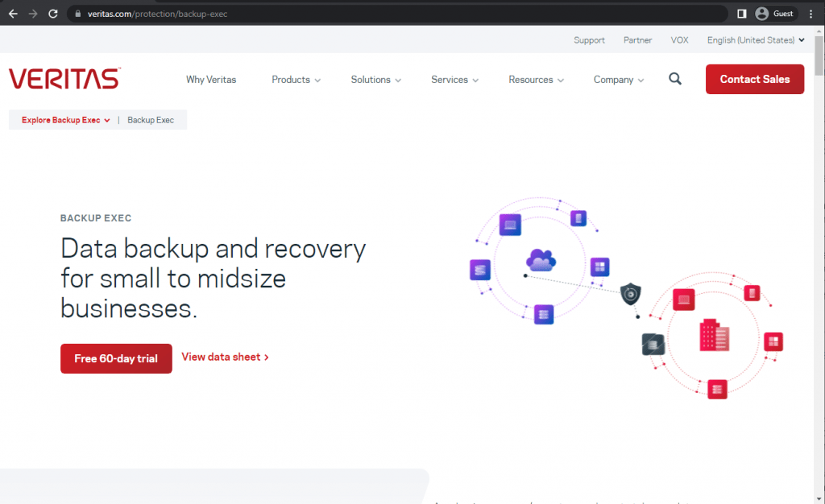Click the browser back arrow
Screen dimensions: 825x504
coord(13,14)
